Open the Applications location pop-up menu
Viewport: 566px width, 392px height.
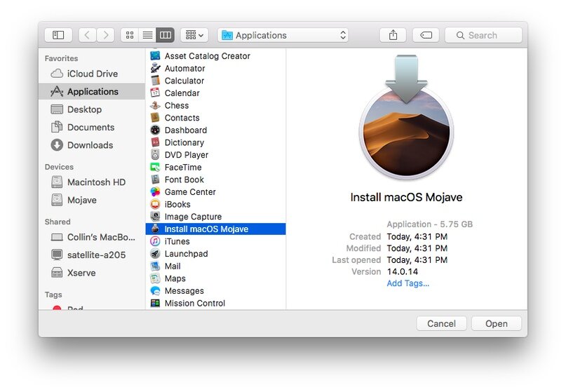283,35
